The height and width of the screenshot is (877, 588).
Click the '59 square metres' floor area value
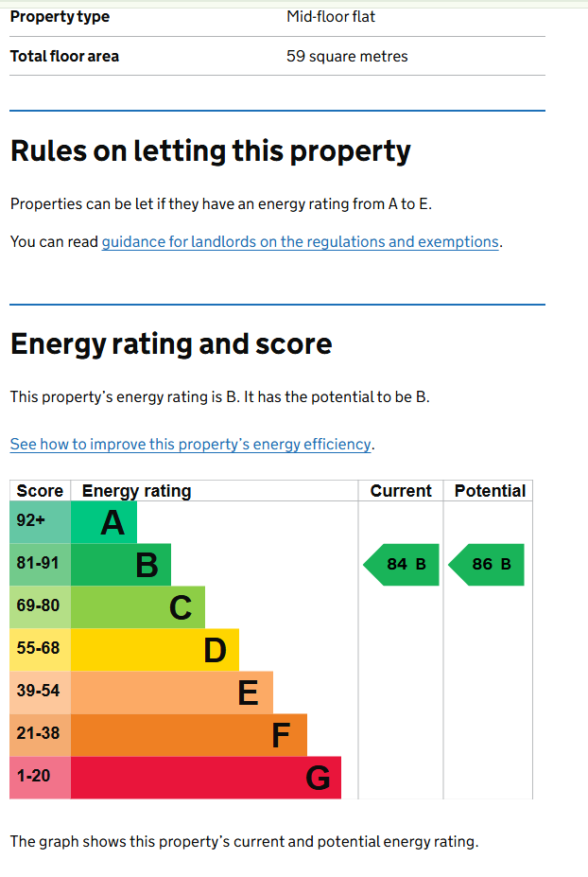point(347,57)
